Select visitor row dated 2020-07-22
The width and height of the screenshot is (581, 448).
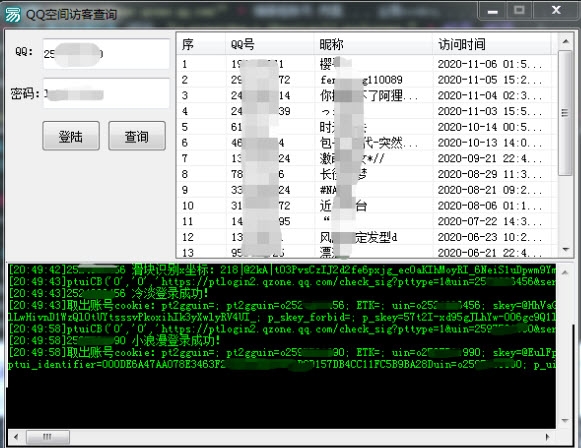[367, 222]
